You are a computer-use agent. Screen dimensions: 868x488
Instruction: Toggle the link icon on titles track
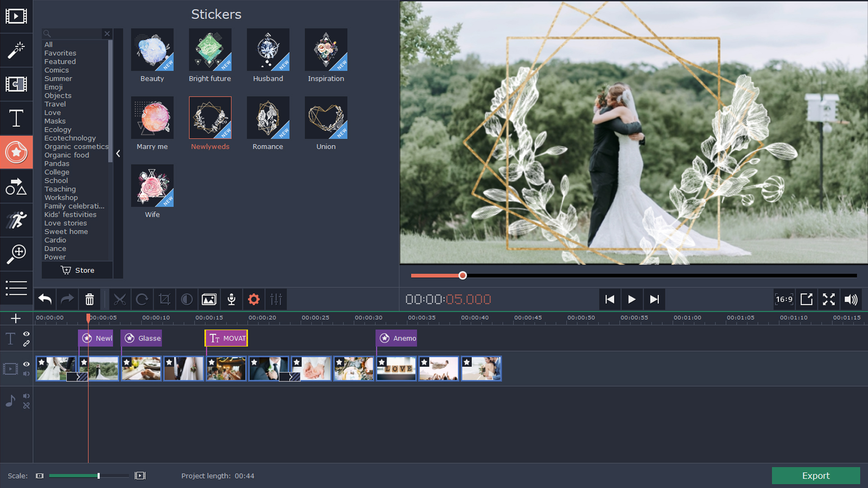coord(26,343)
